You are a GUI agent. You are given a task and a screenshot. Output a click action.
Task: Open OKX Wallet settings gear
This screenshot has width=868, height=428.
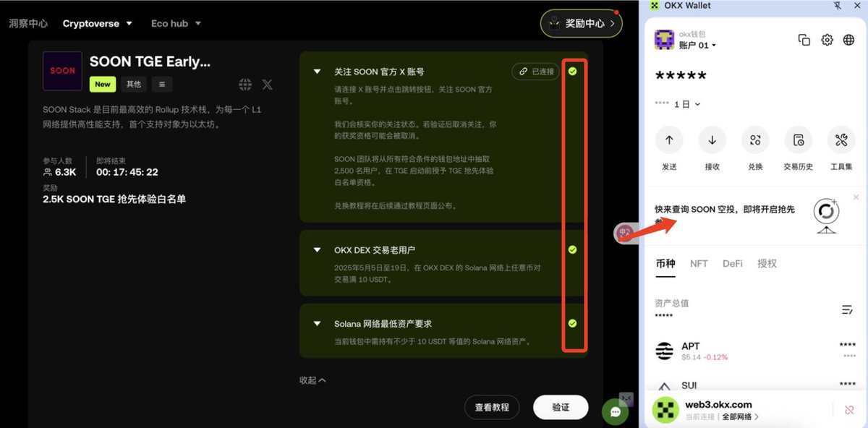coord(827,40)
